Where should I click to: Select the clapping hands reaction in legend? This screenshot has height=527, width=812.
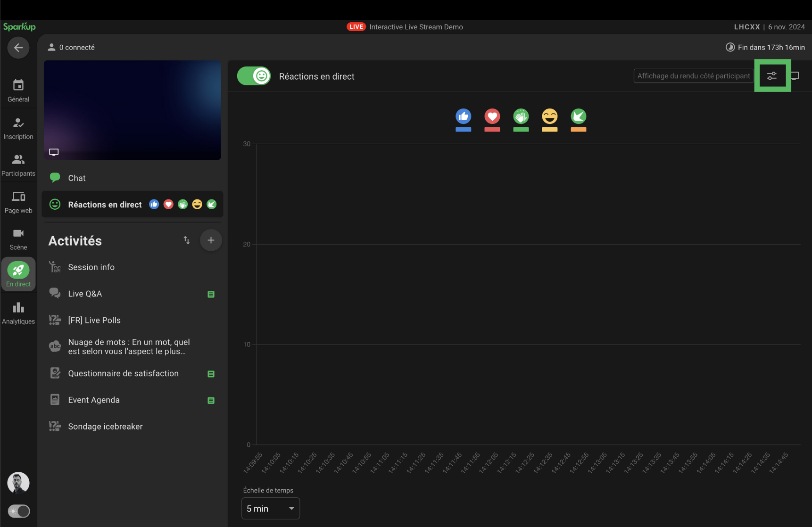pyautogui.click(x=521, y=116)
